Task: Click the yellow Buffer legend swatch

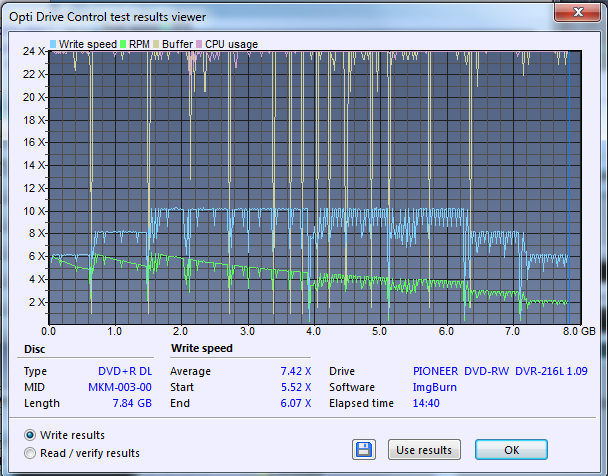Action: coord(155,44)
